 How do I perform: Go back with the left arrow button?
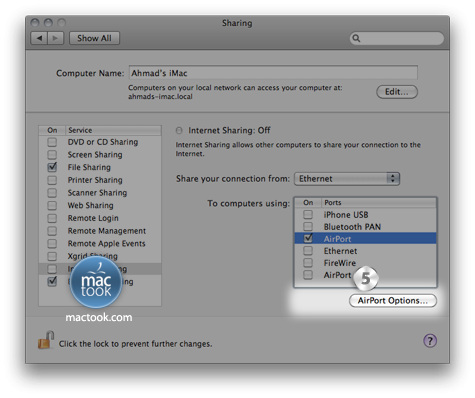(39, 38)
